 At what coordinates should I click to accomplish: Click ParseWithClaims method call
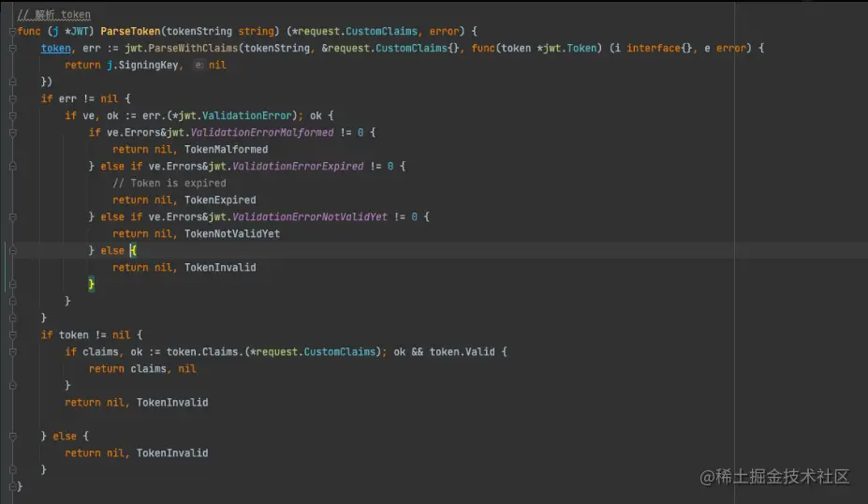click(193, 48)
